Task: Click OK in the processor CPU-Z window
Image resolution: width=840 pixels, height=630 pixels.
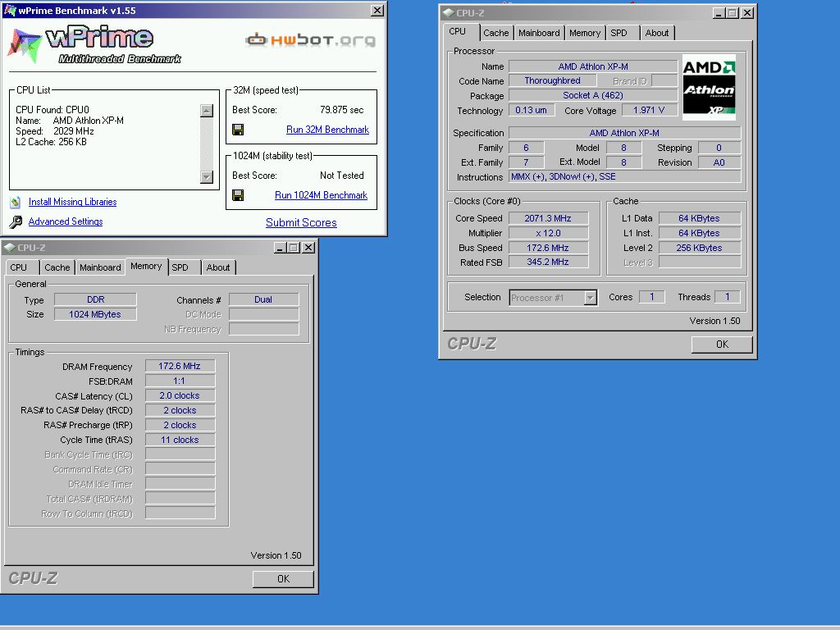Action: click(722, 345)
